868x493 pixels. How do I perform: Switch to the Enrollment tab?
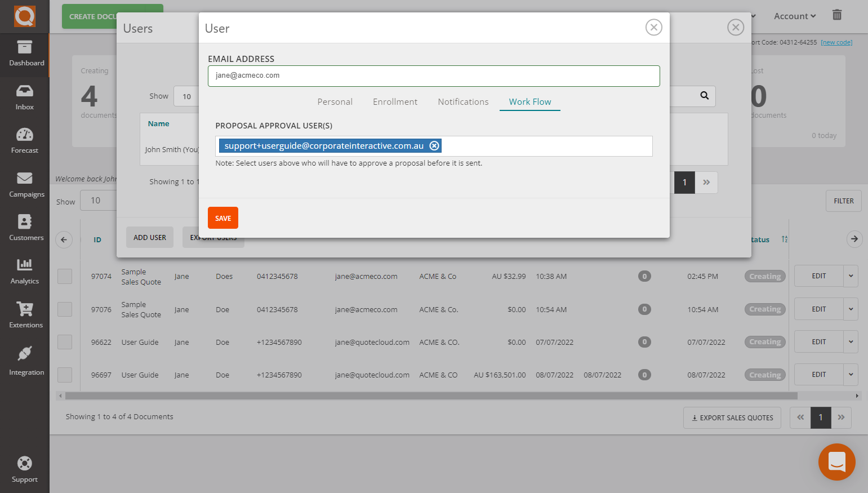click(395, 102)
